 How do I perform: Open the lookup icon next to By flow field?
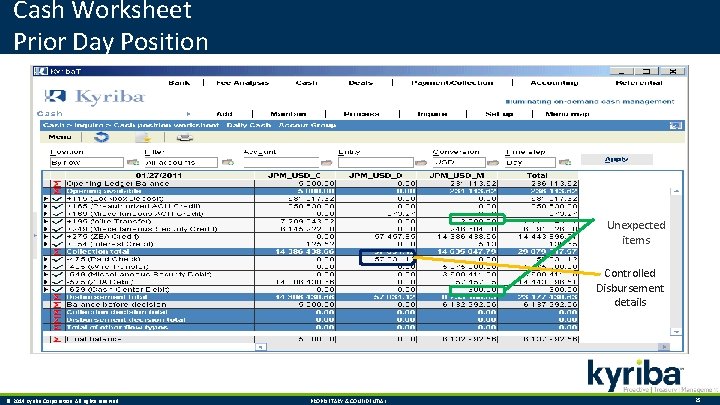133,162
